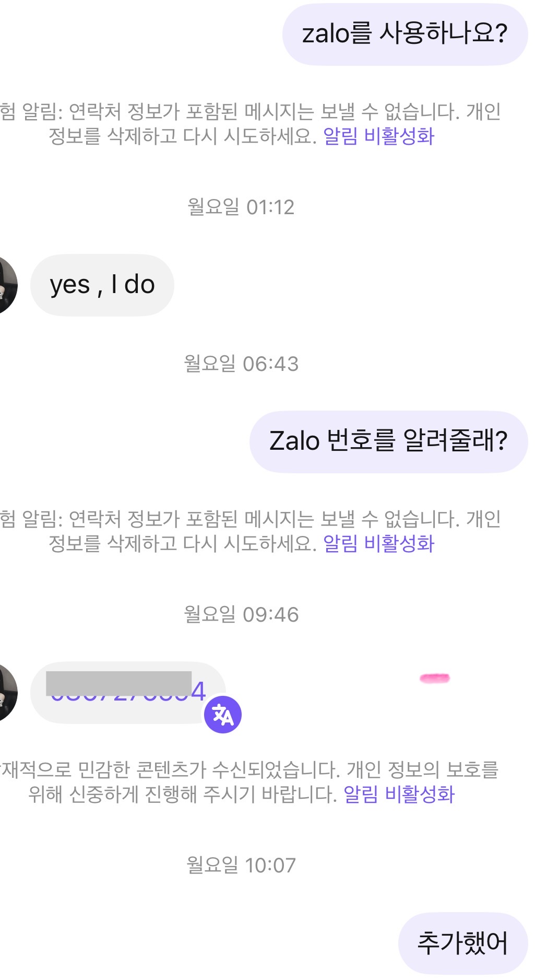Tap the avatar beside the phone number message
547x980 pixels.
click(x=7, y=693)
